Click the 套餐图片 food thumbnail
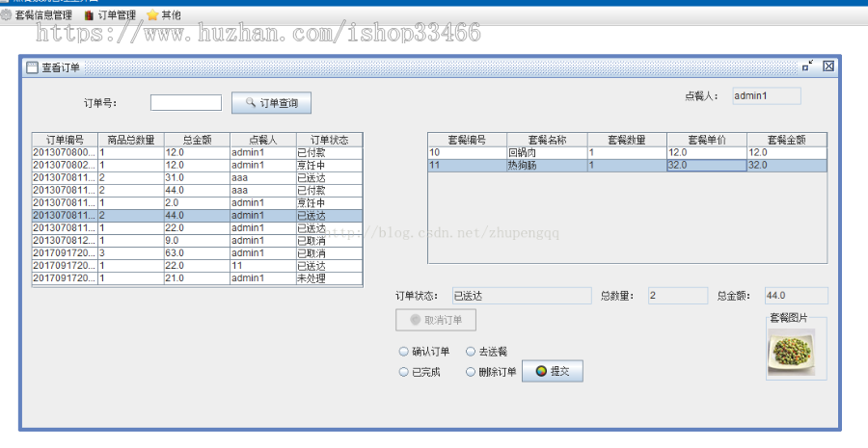The width and height of the screenshot is (868, 448). (x=792, y=353)
